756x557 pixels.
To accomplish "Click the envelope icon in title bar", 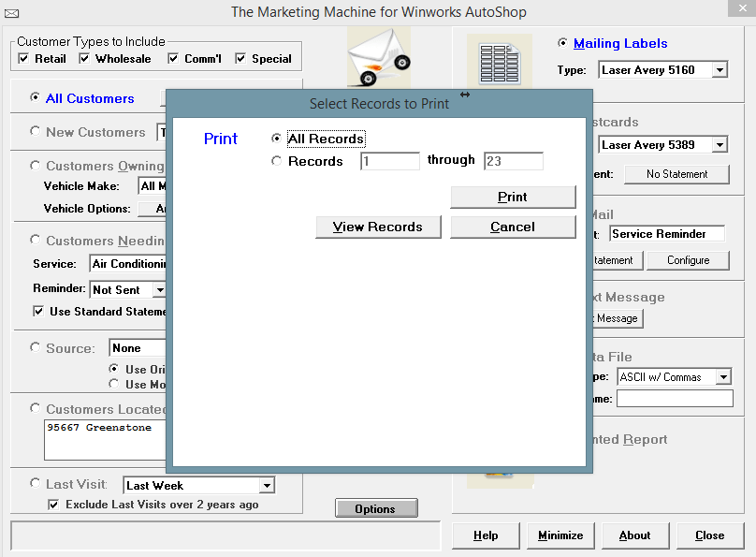I will point(11,13).
